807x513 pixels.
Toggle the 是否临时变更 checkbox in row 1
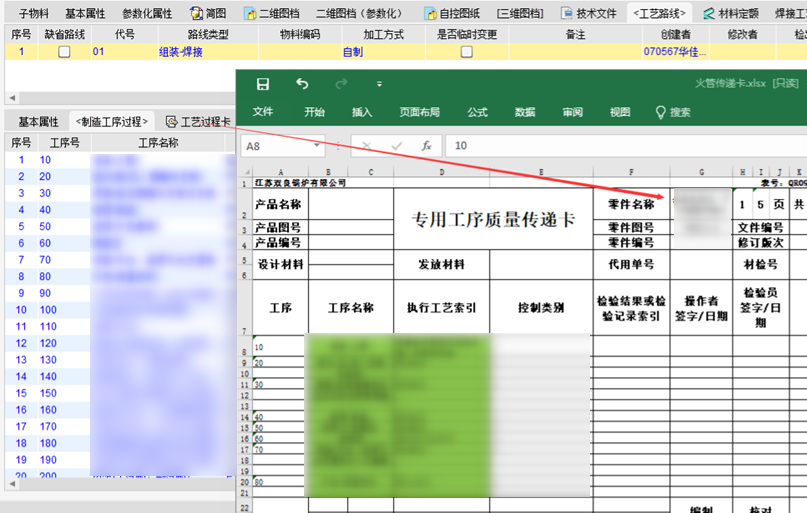pyautogui.click(x=467, y=52)
